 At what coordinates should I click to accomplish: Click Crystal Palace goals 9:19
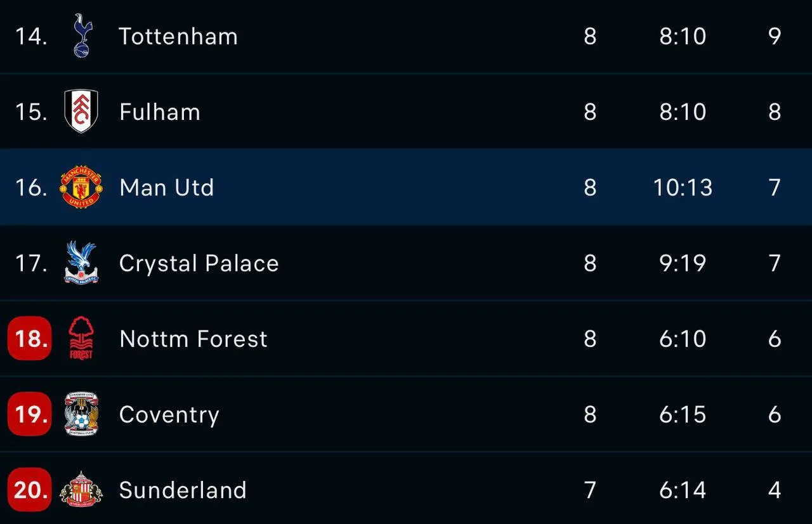[683, 263]
